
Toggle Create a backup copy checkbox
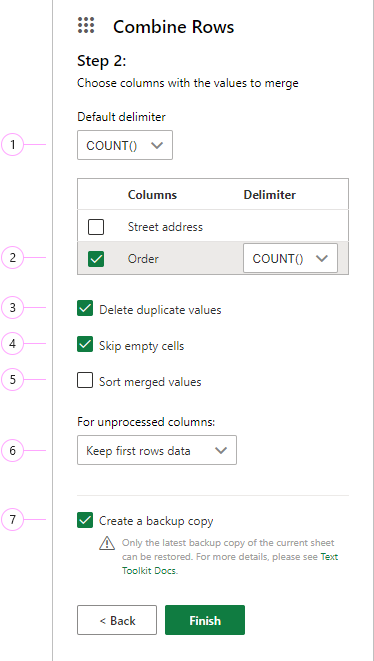pos(85,520)
